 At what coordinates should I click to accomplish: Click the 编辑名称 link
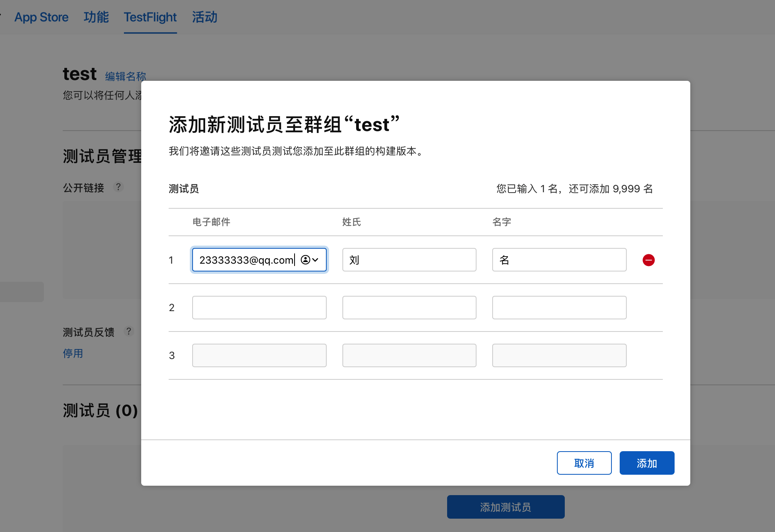pos(126,76)
